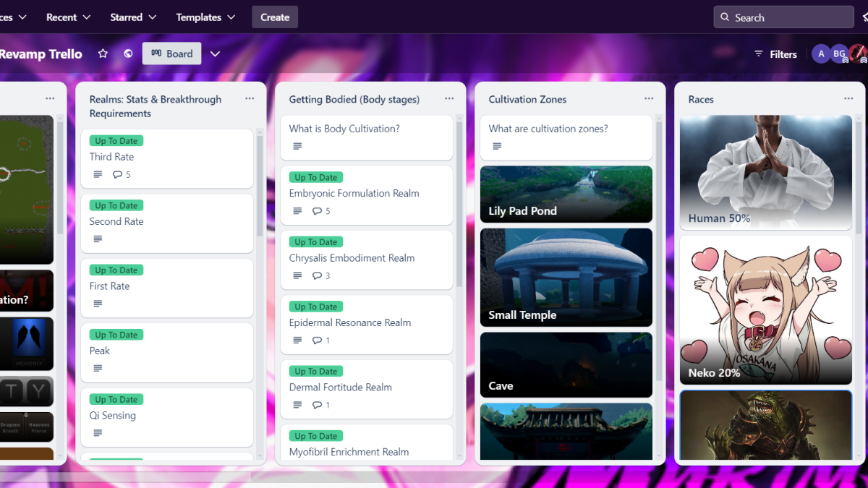Click the search magnifier icon

pyautogui.click(x=724, y=17)
